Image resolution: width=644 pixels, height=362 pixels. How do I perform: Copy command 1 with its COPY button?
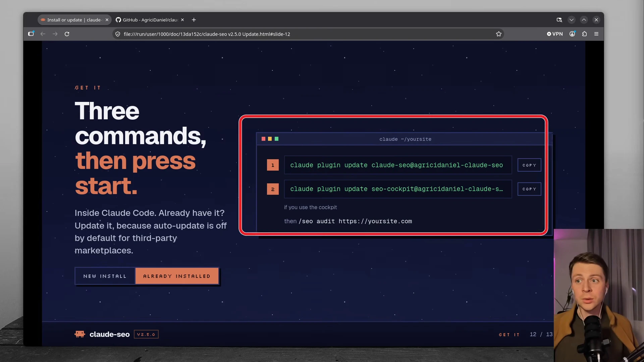coord(529,165)
